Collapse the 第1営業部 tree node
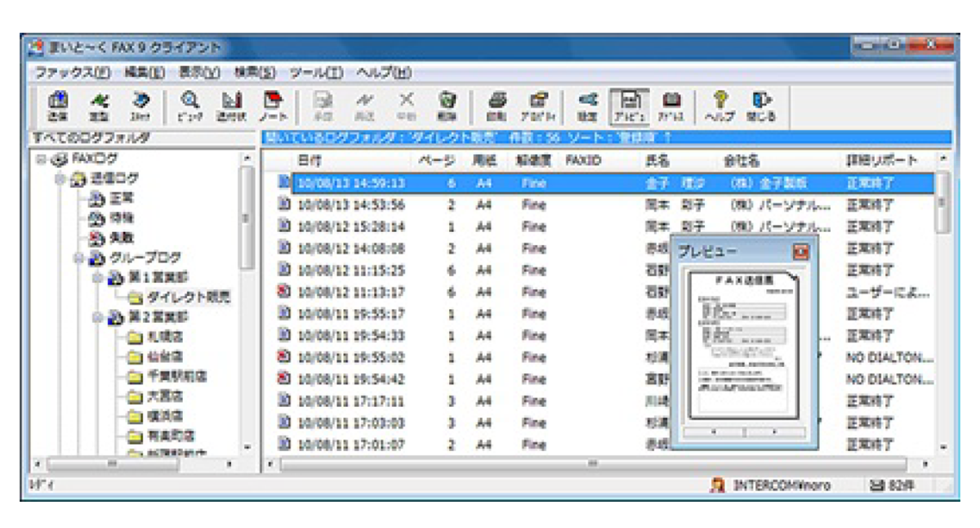The image size is (980, 528). [99, 278]
